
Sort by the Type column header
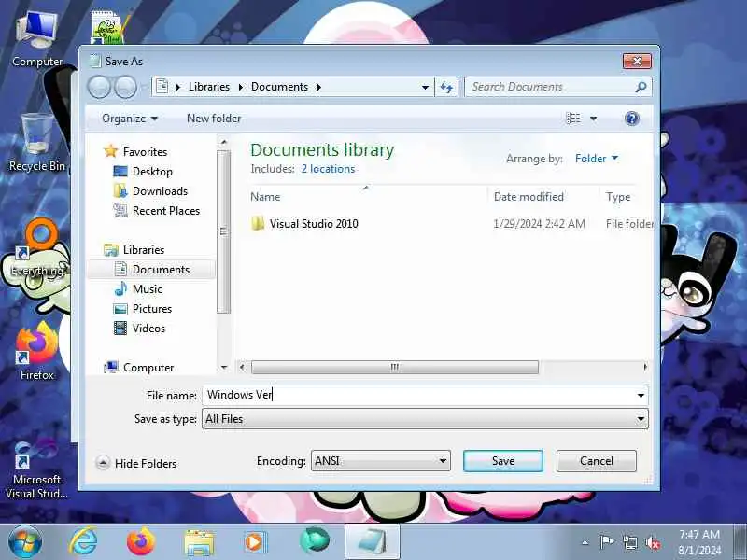point(618,197)
